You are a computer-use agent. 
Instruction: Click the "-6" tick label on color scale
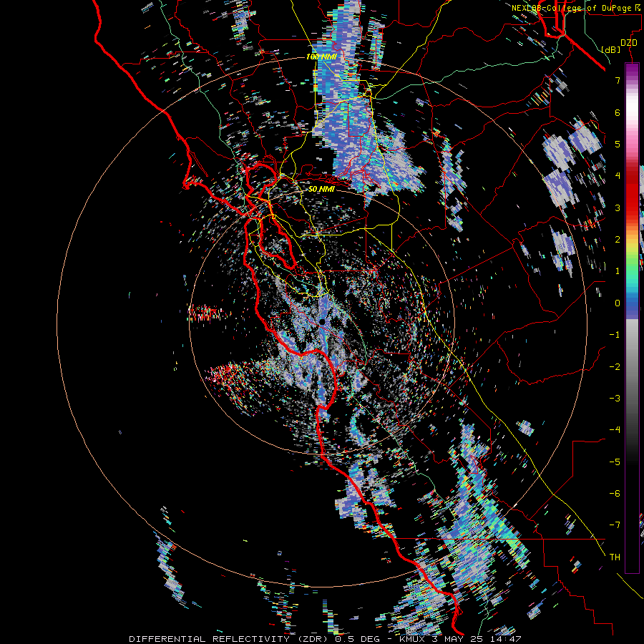click(x=615, y=493)
